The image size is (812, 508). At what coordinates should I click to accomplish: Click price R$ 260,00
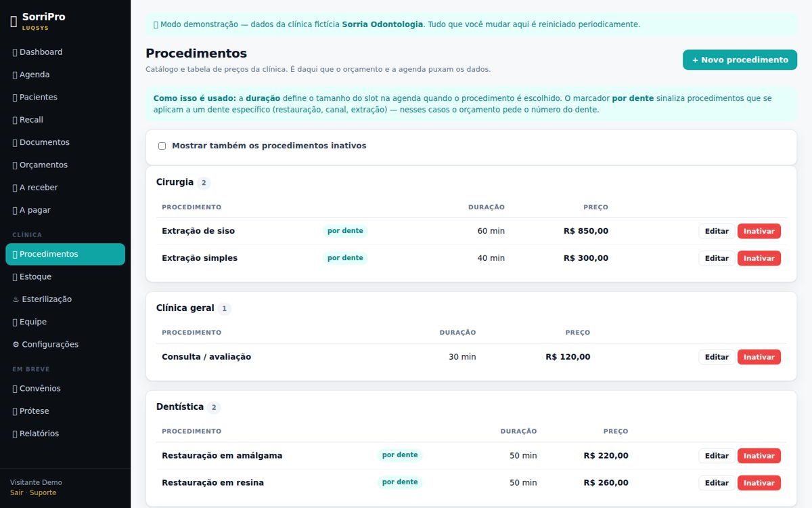606,483
